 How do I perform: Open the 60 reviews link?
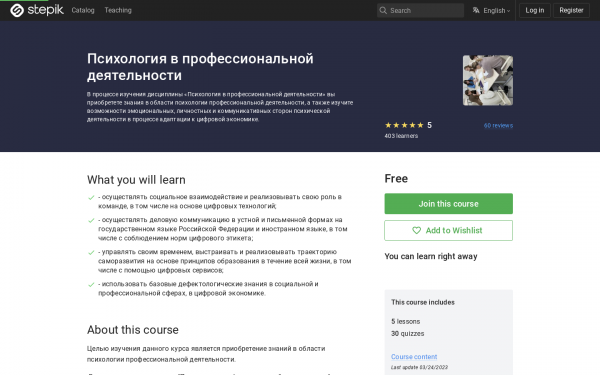coord(498,126)
